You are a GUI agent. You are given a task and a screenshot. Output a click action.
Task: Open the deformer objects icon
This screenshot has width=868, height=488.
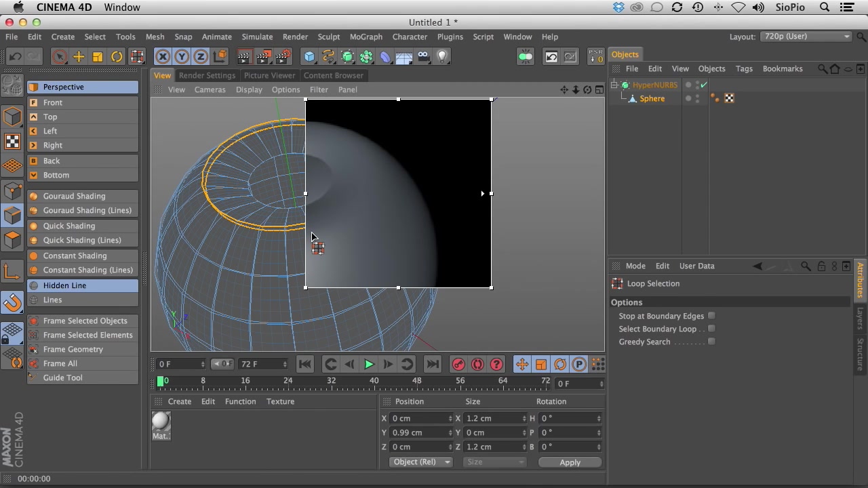click(x=386, y=57)
